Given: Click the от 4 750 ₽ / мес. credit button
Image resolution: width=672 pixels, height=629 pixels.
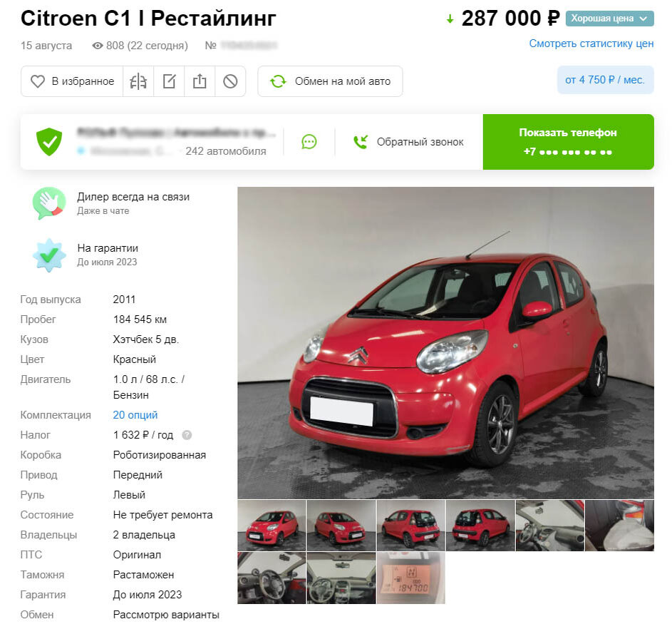Looking at the screenshot, I should [x=605, y=80].
